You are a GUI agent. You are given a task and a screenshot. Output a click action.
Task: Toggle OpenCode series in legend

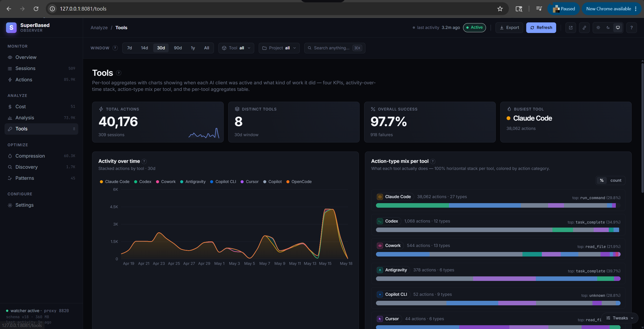point(299,182)
